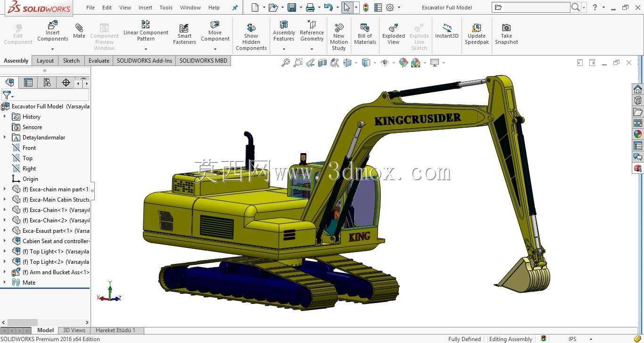Create a New Motion Study
Image resolution: width=644 pixels, height=343 pixels.
click(x=339, y=37)
